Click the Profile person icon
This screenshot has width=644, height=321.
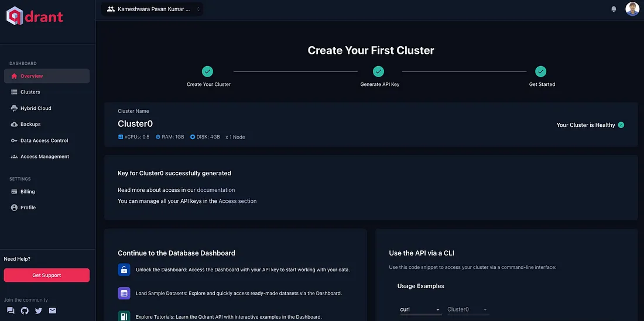coord(14,208)
